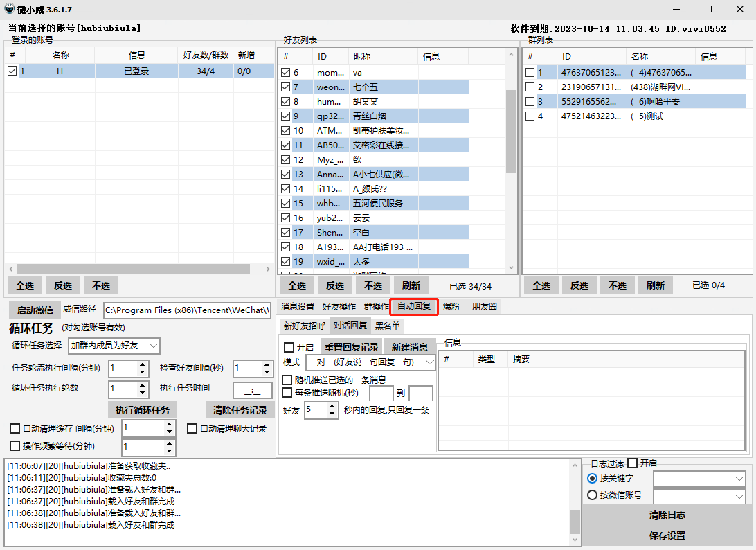Image resolution: width=756 pixels, height=550 pixels.
Task: Click the login account list horizontal scrollbar
Action: click(133, 269)
